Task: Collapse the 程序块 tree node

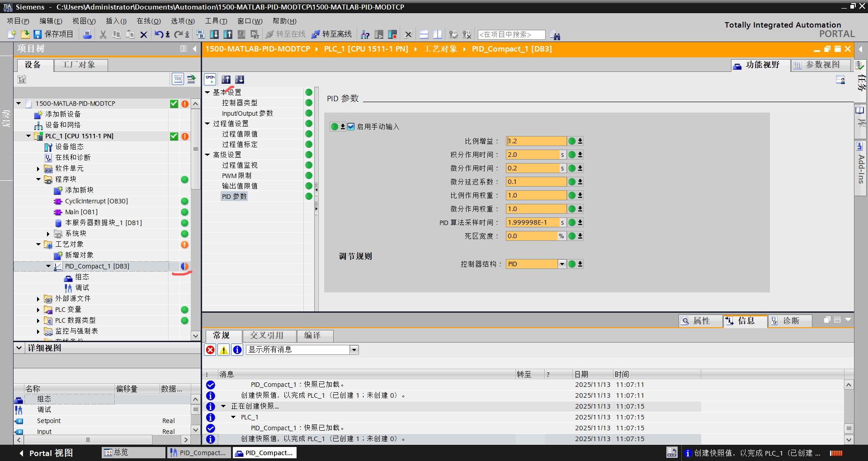Action: [38, 179]
